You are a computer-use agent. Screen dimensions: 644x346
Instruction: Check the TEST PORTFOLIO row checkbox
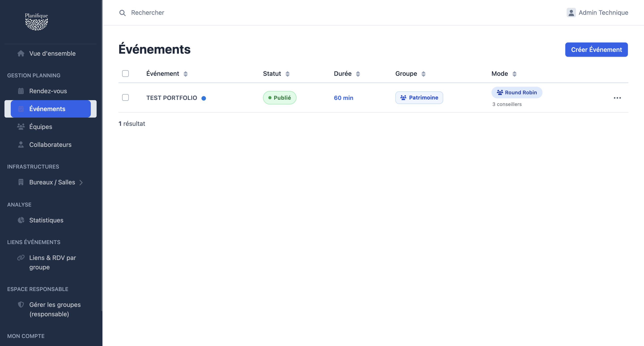point(125,97)
